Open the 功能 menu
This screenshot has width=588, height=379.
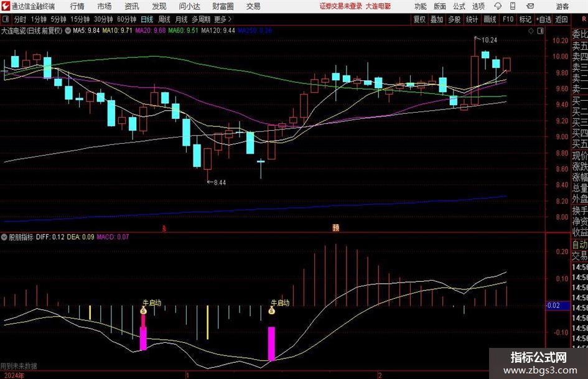(x=421, y=6)
